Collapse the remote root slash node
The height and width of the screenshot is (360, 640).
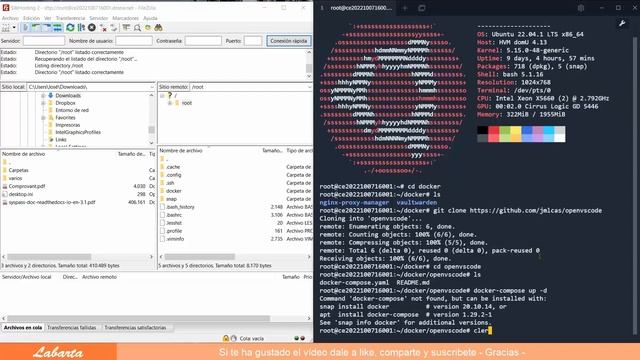pyautogui.click(x=162, y=96)
